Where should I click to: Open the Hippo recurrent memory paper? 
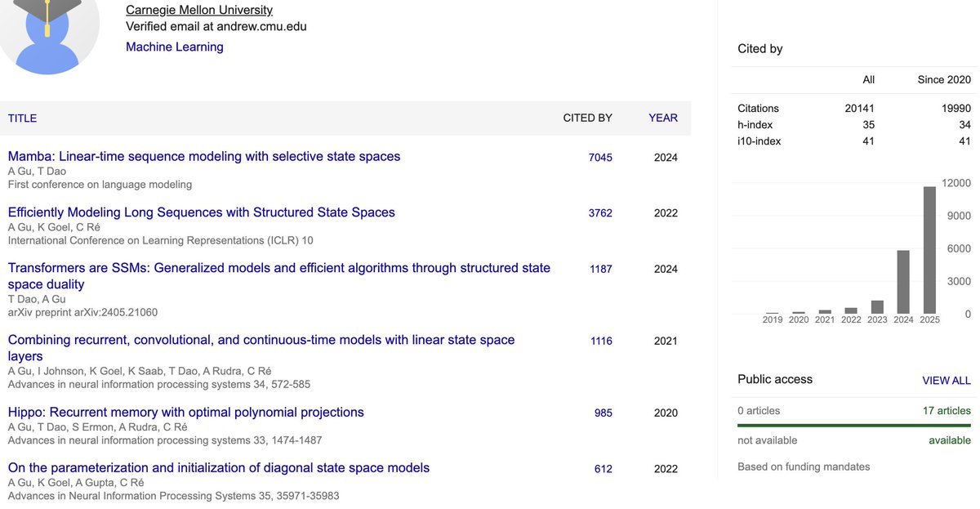[x=186, y=412]
